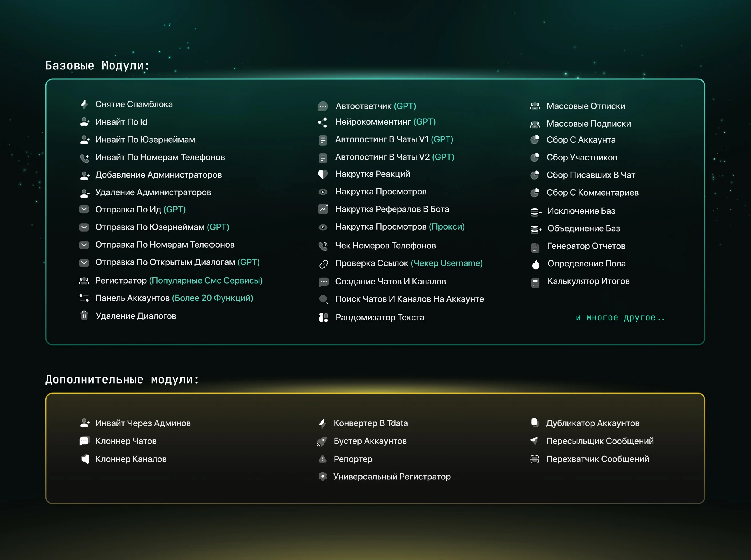751x560 pixels.
Task: Click the envelope icon beside Отправка По Ид
Action: (84, 209)
